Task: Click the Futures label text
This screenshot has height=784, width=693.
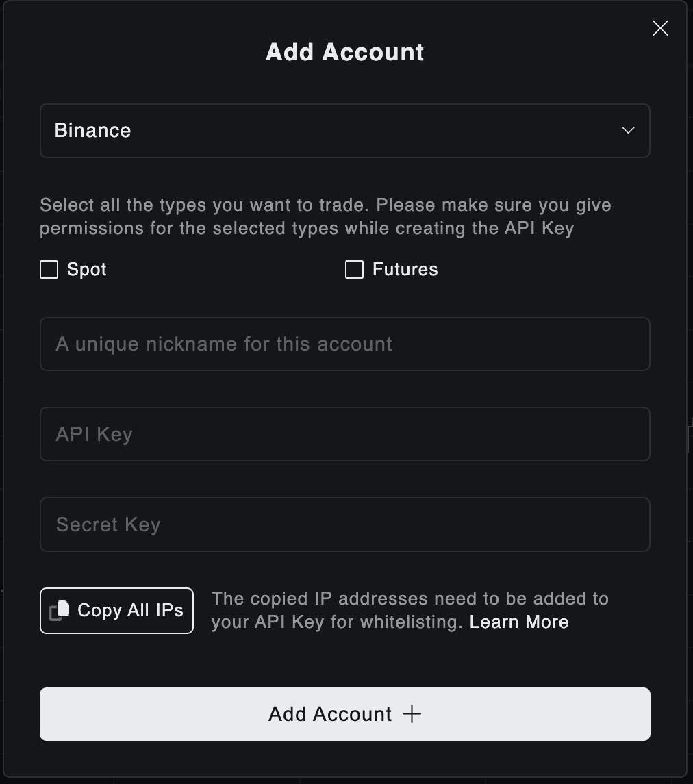Action: 405,270
